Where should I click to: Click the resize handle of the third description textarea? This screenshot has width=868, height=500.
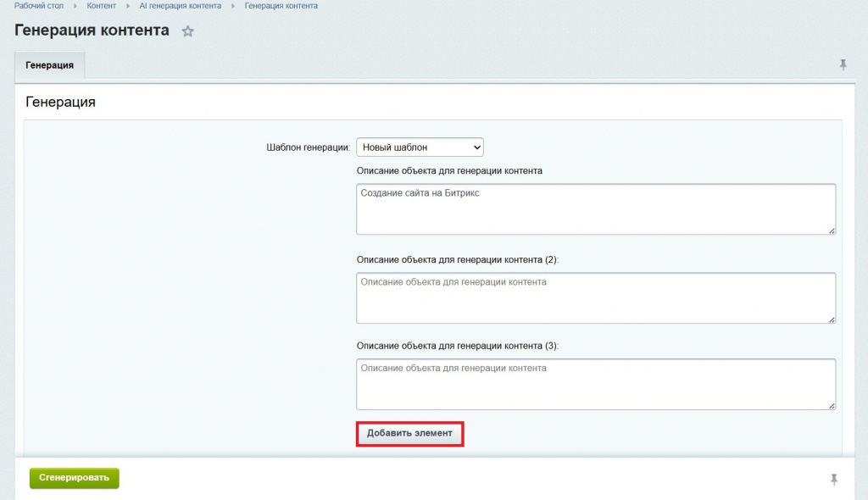coord(832,405)
